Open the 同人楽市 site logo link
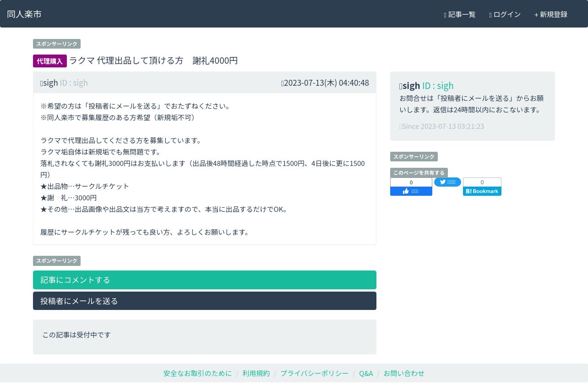Viewport: 588px width, 392px height. tap(24, 14)
